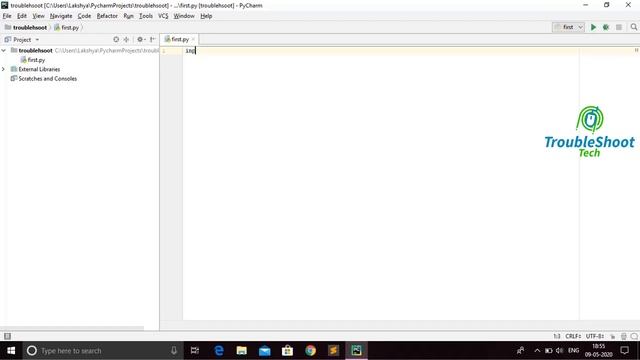Click the taskbar 'Type here to search' box
The image size is (640, 360).
102,351
